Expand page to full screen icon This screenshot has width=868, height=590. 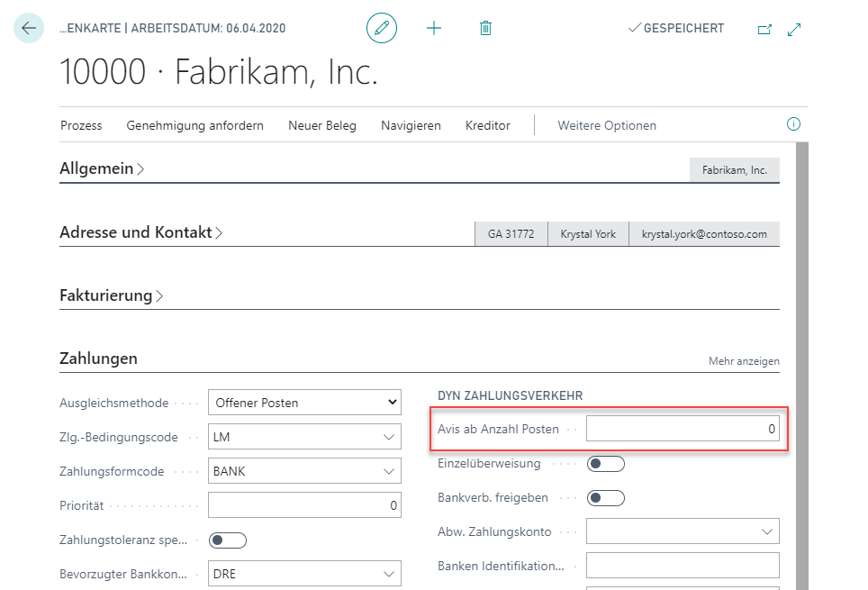pyautogui.click(x=794, y=30)
